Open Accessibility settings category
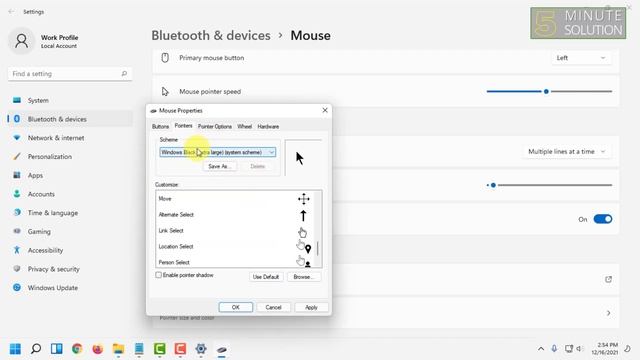The height and width of the screenshot is (360, 640). (45, 250)
